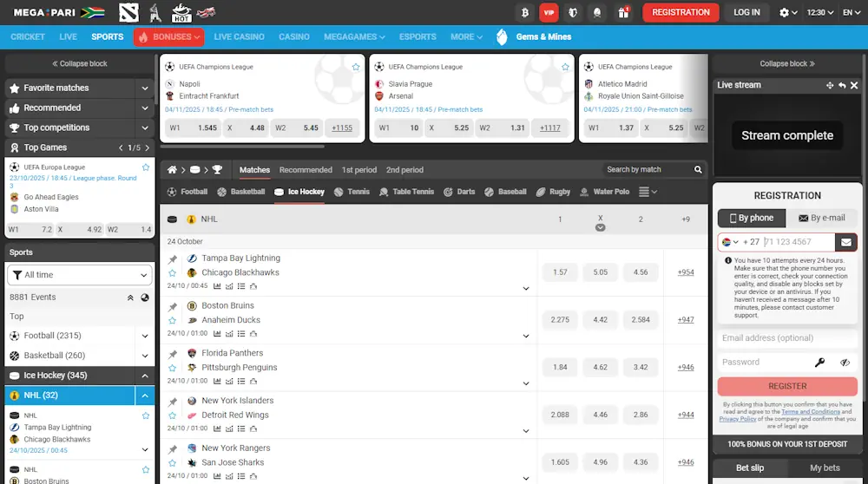Move the Live stream panel icon
868x484 pixels.
829,85
